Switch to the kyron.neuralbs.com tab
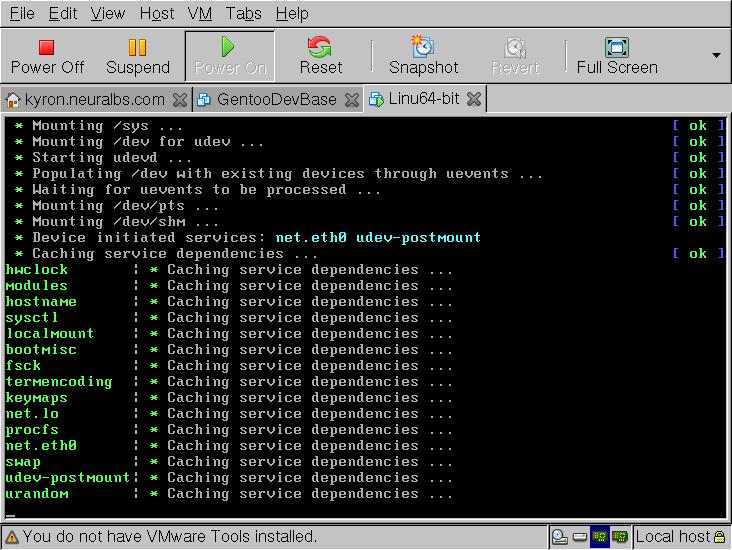This screenshot has width=732, height=550. click(x=85, y=99)
